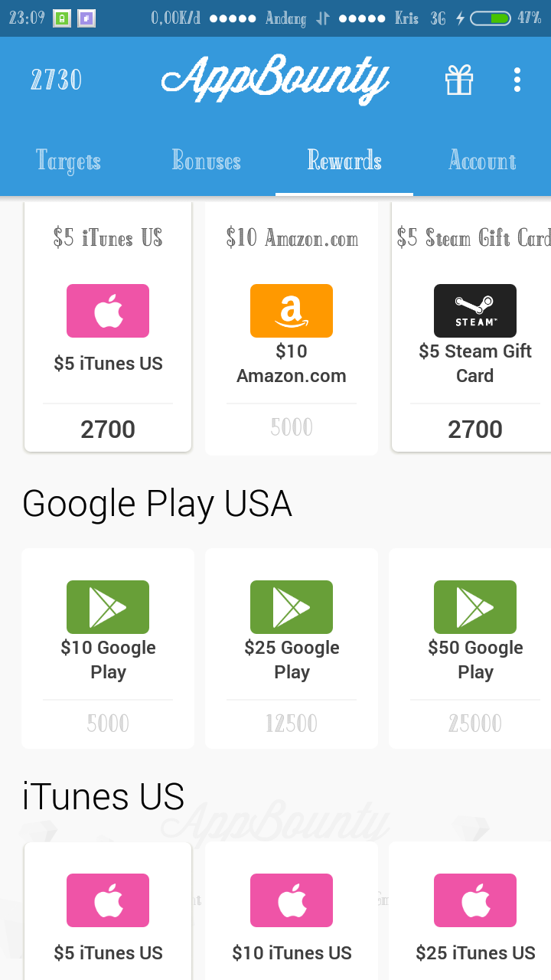Tap the orange Amazon logo icon
Viewport: 551px width, 980px height.
(292, 311)
